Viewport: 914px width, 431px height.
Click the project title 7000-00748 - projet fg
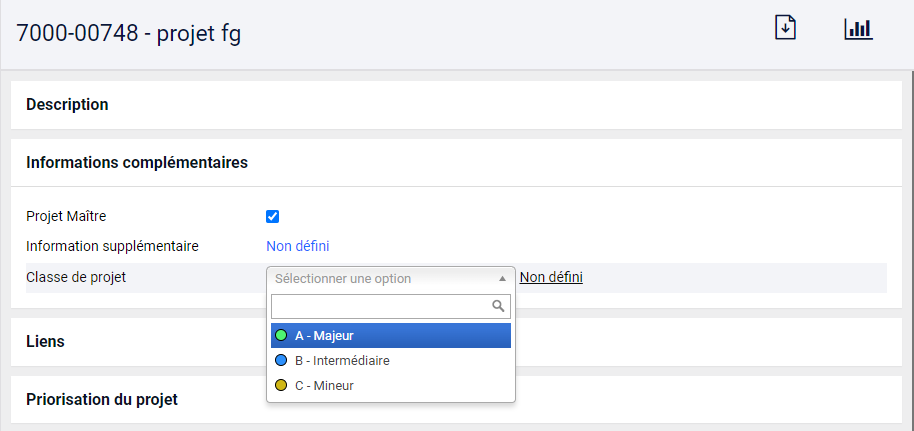[129, 34]
